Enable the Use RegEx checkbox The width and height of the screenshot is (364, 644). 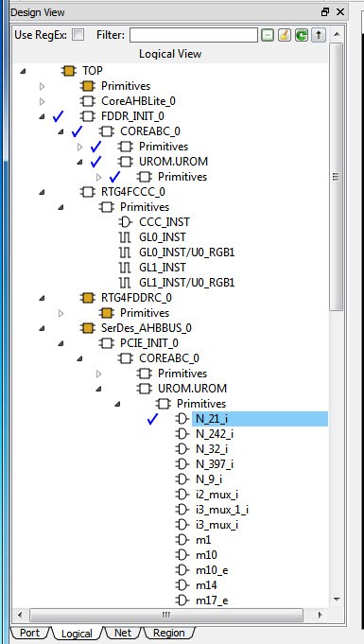click(78, 35)
